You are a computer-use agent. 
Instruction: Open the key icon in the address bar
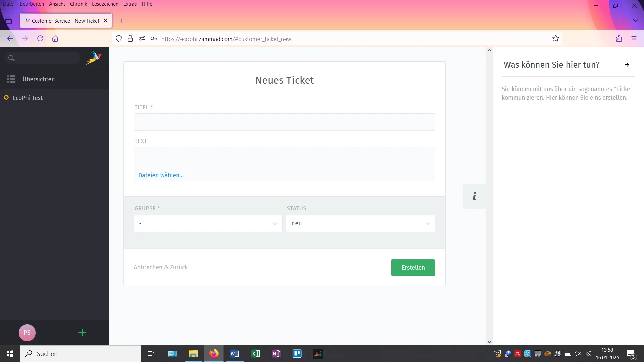click(153, 39)
